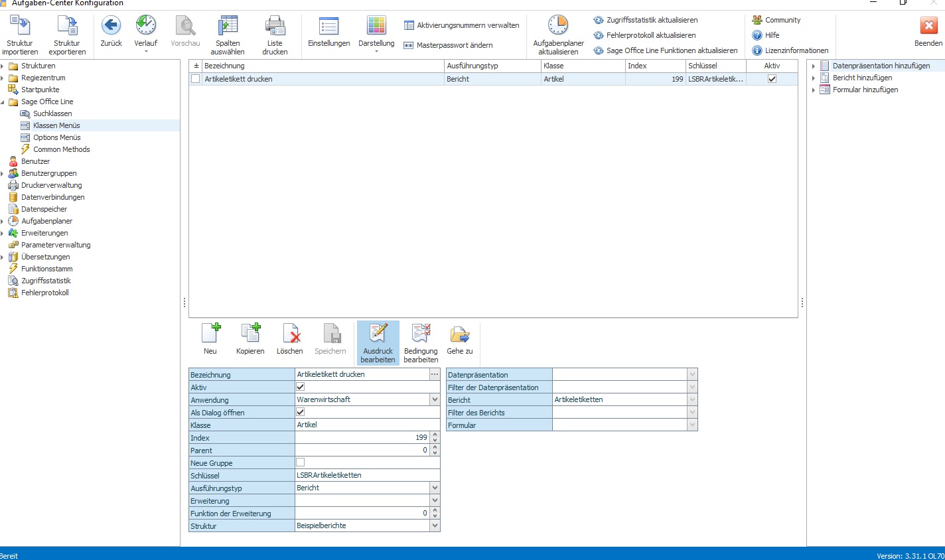Open the Anwendung dropdown
Image resolution: width=945 pixels, height=560 pixels.
click(435, 399)
